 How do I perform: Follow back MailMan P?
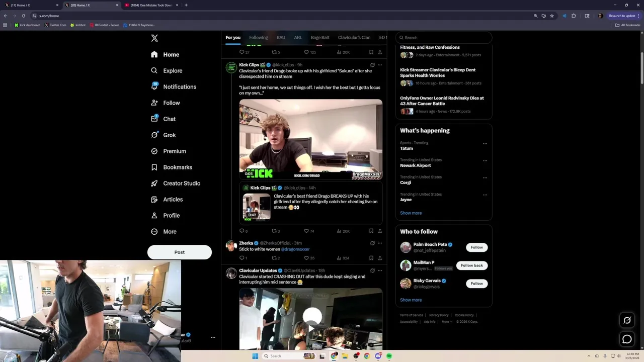(471, 265)
